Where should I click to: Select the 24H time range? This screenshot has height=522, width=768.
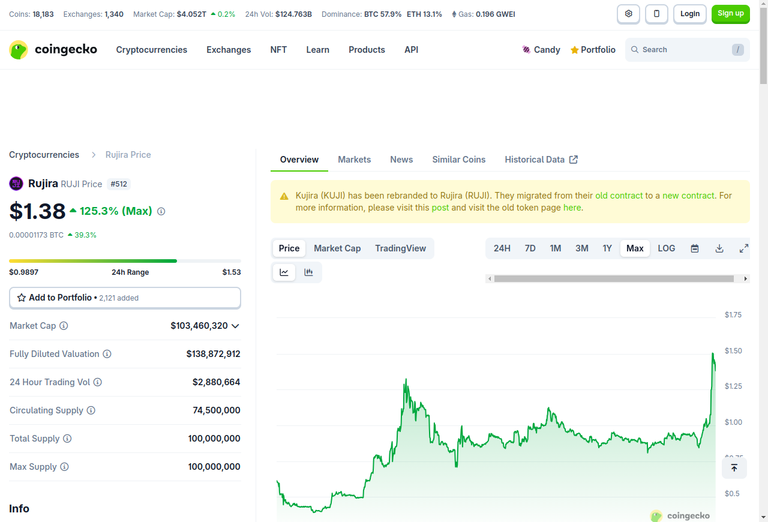[502, 248]
